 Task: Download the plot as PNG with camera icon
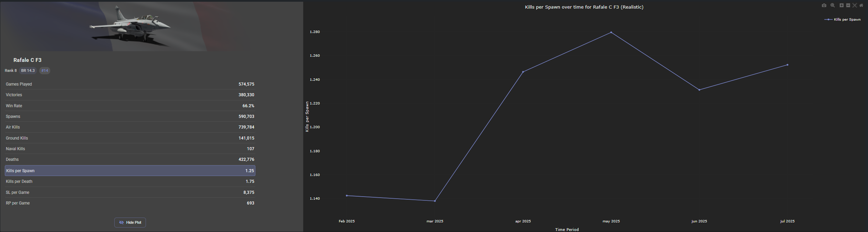coord(824,5)
